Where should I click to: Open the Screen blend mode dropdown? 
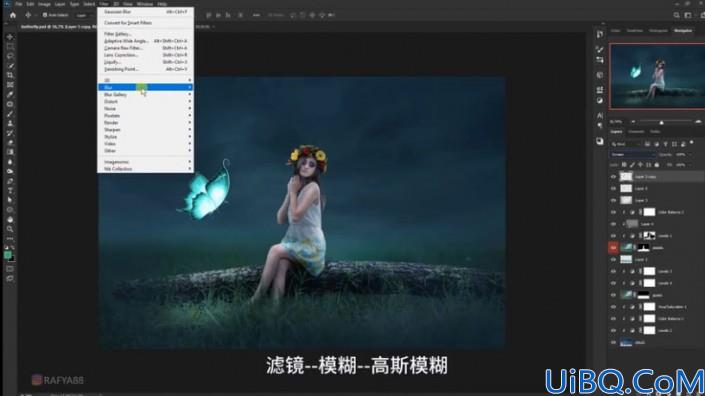pyautogui.click(x=633, y=155)
